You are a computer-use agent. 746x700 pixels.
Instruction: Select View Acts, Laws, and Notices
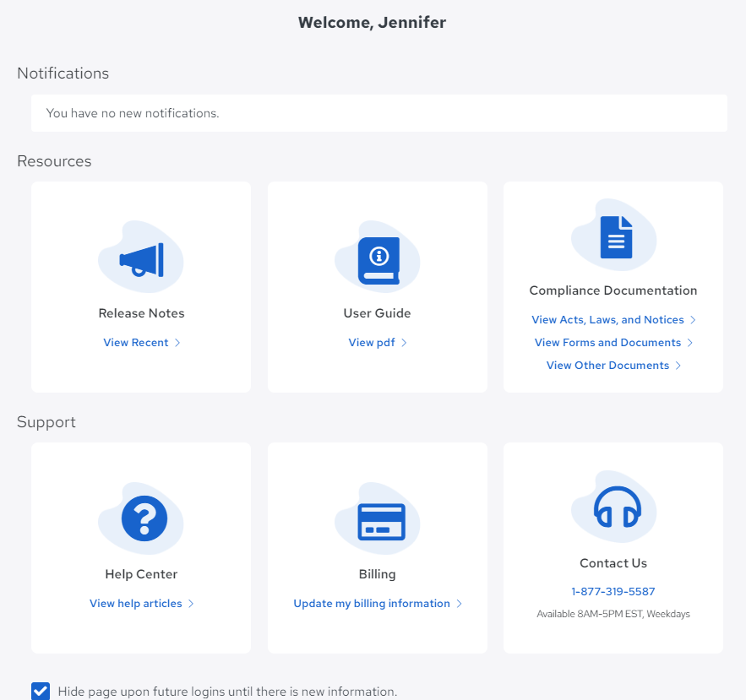[607, 320]
